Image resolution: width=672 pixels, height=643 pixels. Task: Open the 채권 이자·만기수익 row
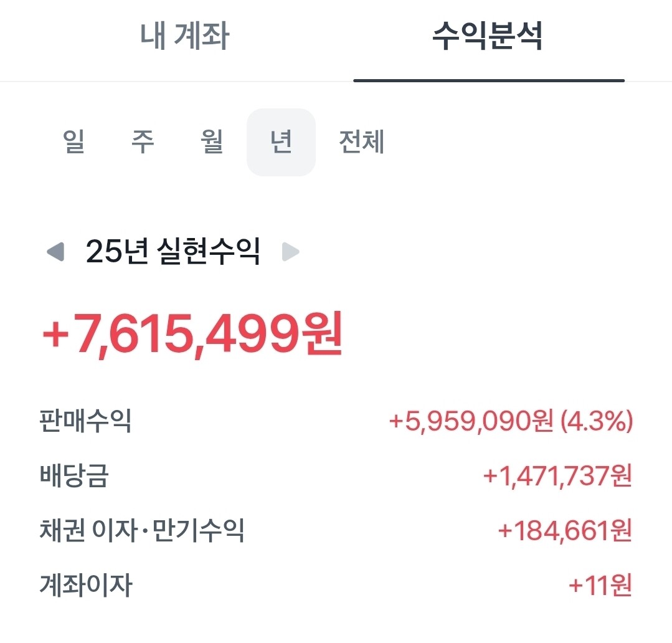(x=336, y=530)
